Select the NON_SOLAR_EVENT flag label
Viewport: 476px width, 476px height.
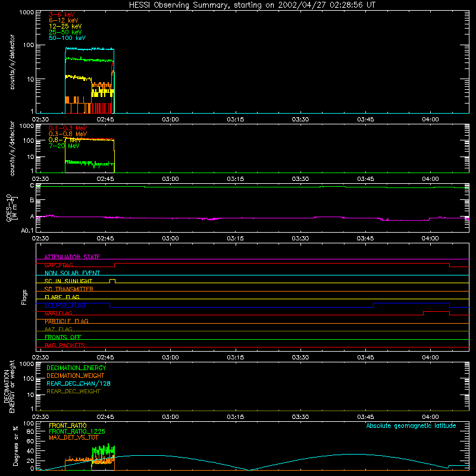pos(72,273)
